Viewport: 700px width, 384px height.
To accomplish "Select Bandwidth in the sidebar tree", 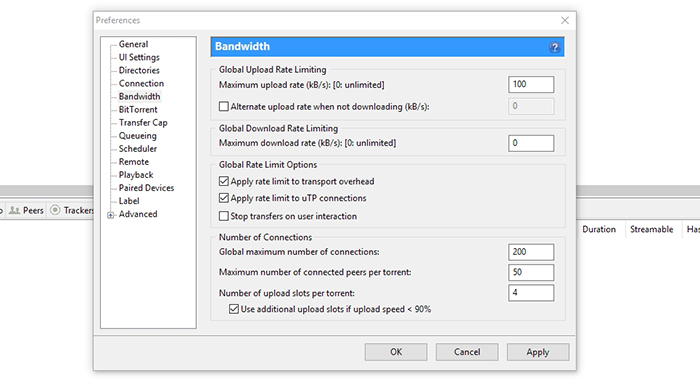I will coord(139,96).
